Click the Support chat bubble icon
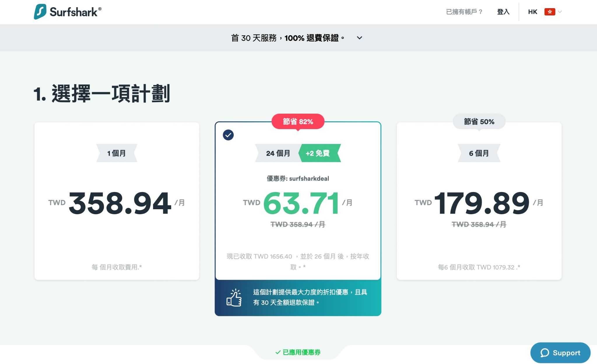This screenshot has width=597, height=364. click(545, 353)
